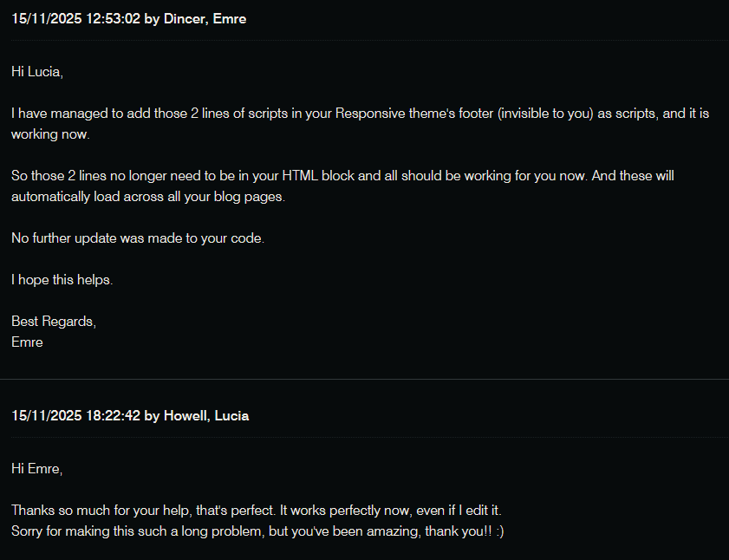This screenshot has height=560, width=729.
Task: Click the words "working now." in first paragraph
Action: [50, 134]
